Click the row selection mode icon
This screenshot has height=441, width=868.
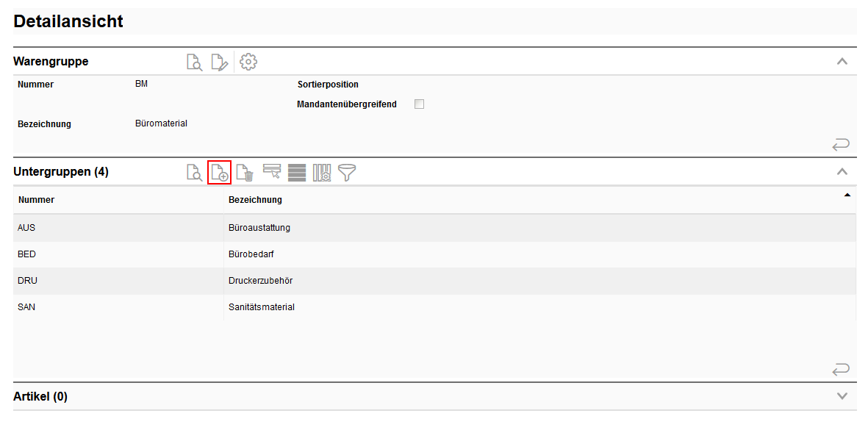pyautogui.click(x=272, y=172)
